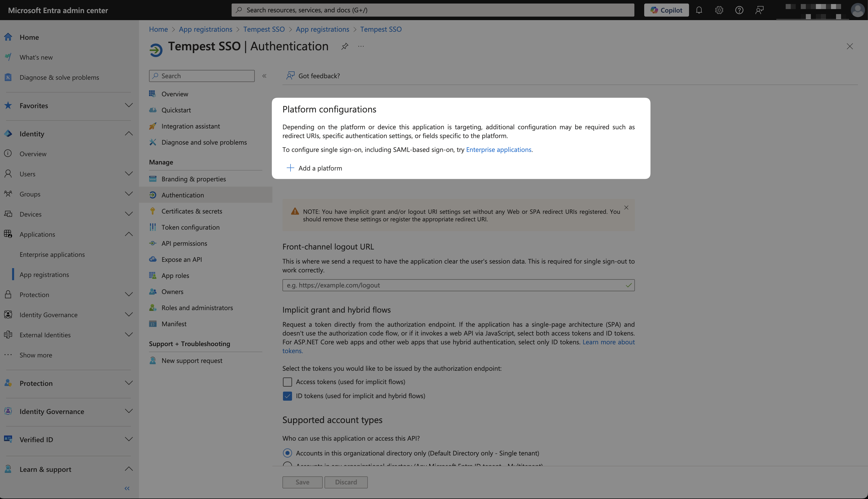
Task: Select single tenant organizational directory radio
Action: (x=287, y=453)
